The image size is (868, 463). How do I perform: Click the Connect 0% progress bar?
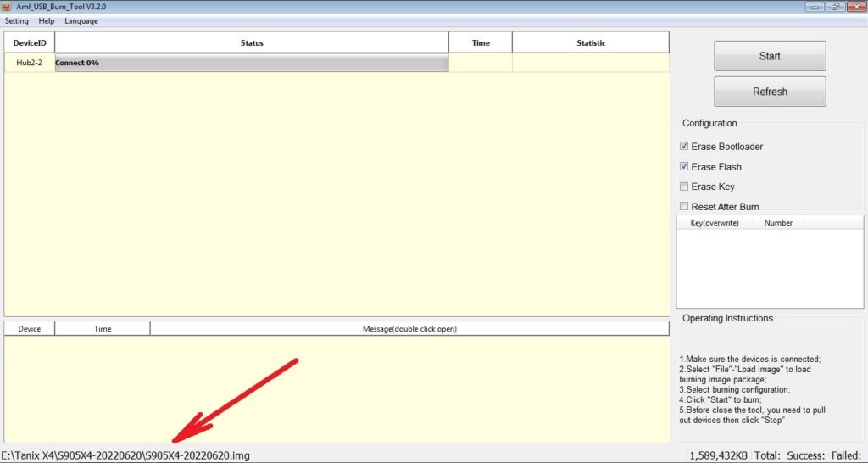tap(251, 63)
